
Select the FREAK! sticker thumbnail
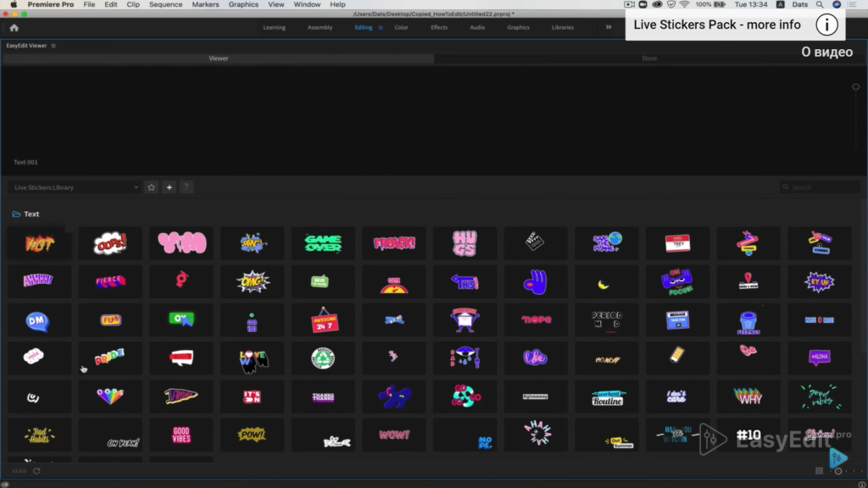394,243
